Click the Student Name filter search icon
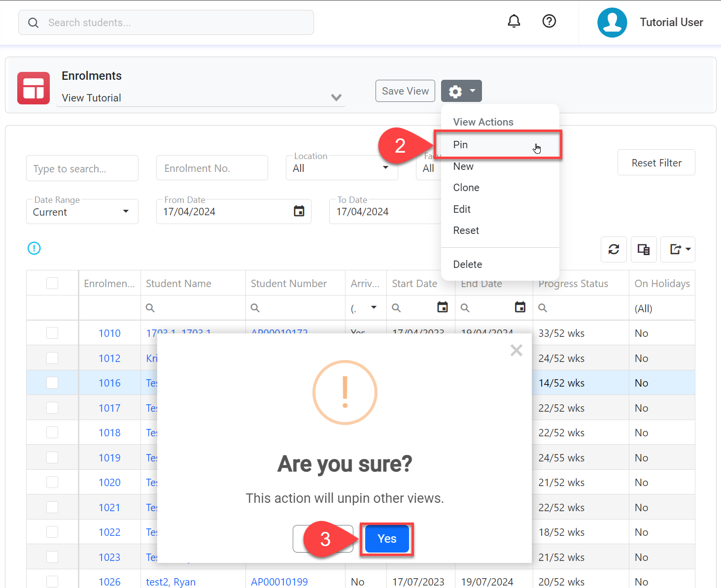 pos(150,308)
